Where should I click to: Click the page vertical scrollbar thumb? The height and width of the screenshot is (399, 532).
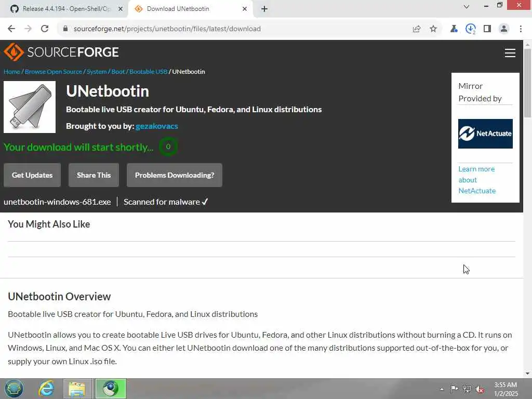pyautogui.click(x=527, y=83)
